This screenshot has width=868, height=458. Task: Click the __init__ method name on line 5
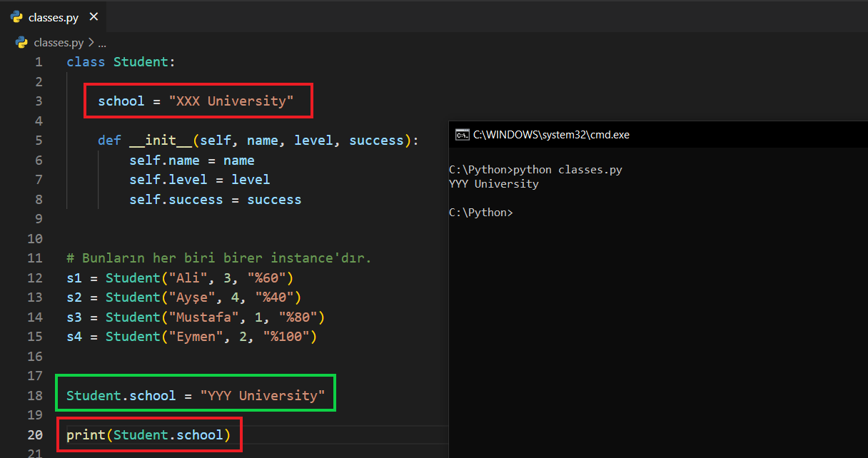tap(161, 141)
